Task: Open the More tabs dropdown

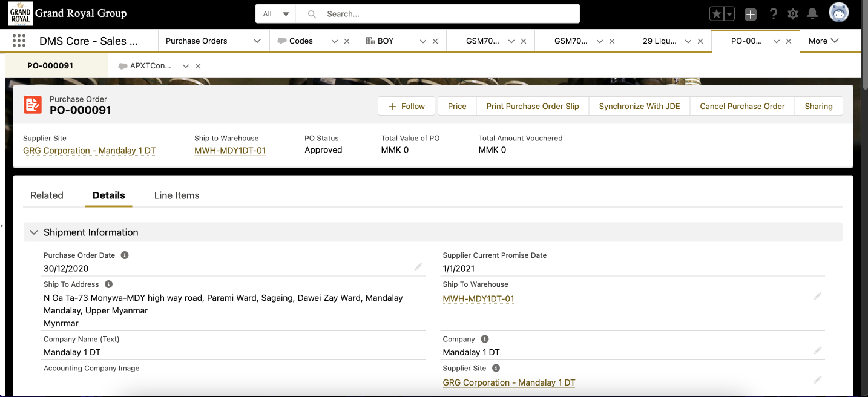Action: click(824, 41)
